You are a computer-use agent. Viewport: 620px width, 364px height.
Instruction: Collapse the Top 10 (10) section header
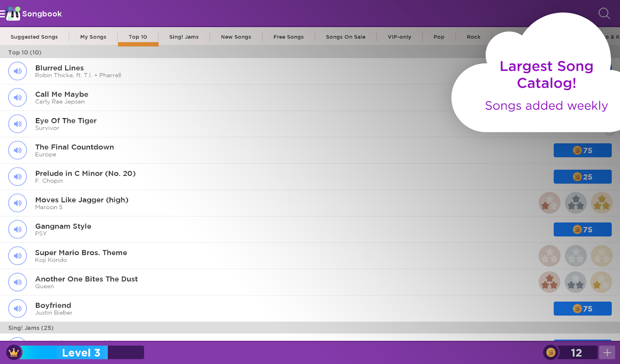(25, 52)
